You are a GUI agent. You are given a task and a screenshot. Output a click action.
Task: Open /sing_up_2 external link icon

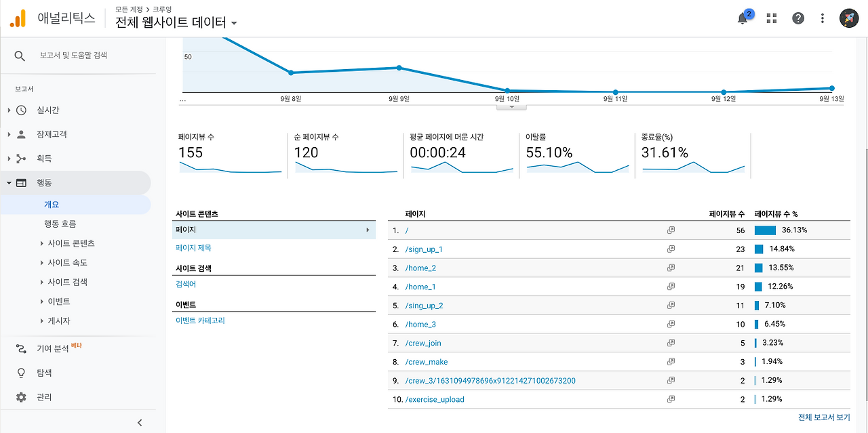click(x=671, y=305)
